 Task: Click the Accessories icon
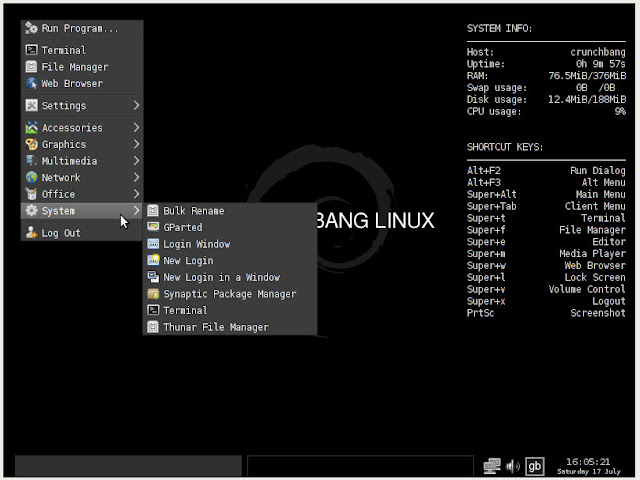(31, 127)
